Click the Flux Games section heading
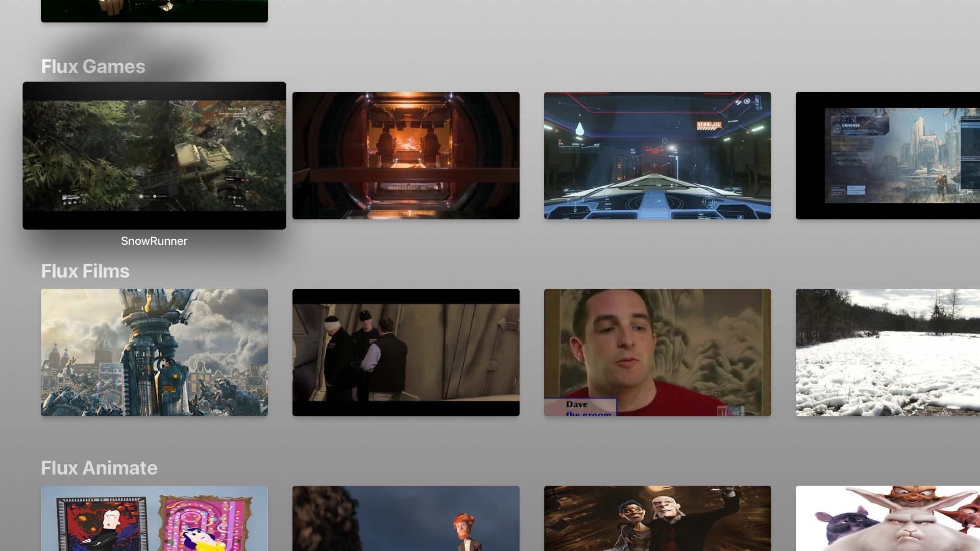The width and height of the screenshot is (980, 551). [x=93, y=66]
